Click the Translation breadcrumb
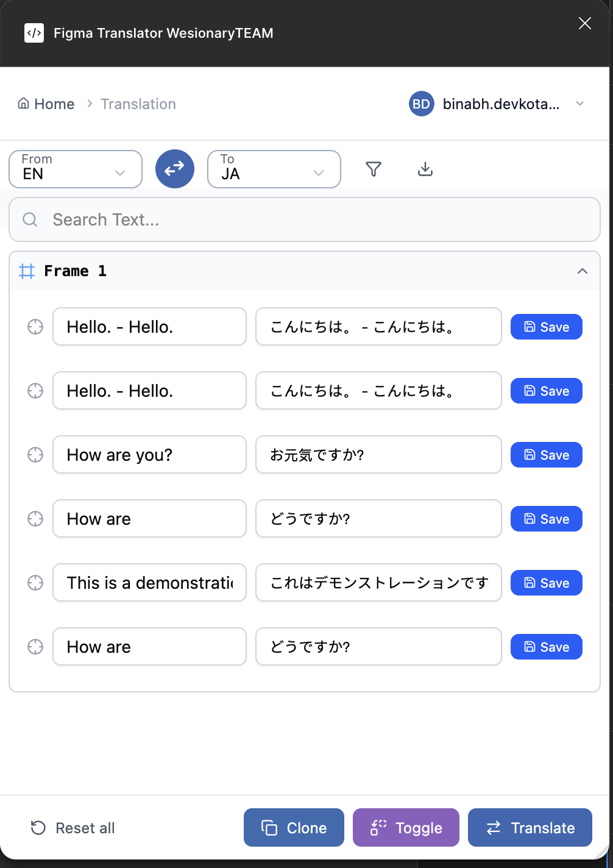Image resolution: width=613 pixels, height=868 pixels. tap(138, 104)
